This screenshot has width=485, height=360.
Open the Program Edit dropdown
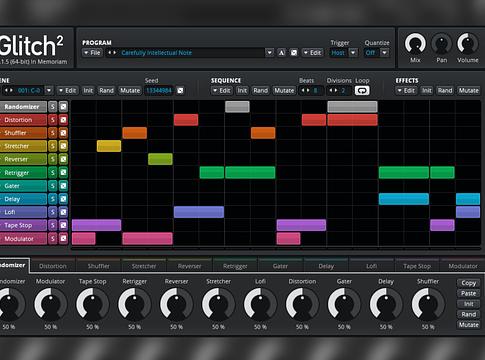click(312, 53)
